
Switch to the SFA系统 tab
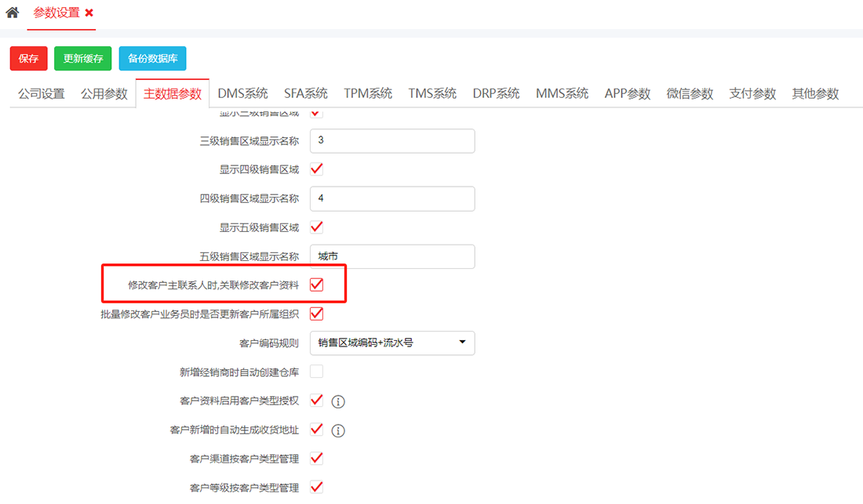[305, 93]
